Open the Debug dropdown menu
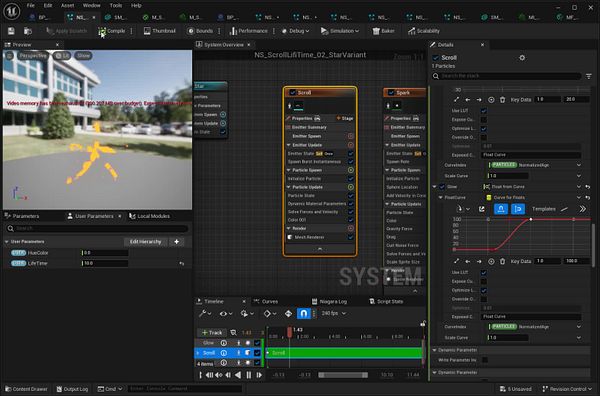The image size is (600, 396). [295, 31]
